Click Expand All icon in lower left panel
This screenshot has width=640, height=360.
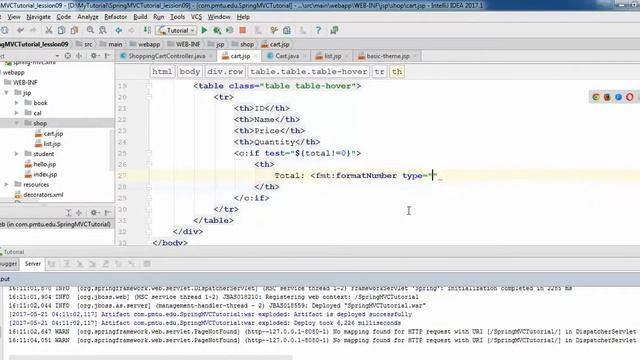(68, 212)
